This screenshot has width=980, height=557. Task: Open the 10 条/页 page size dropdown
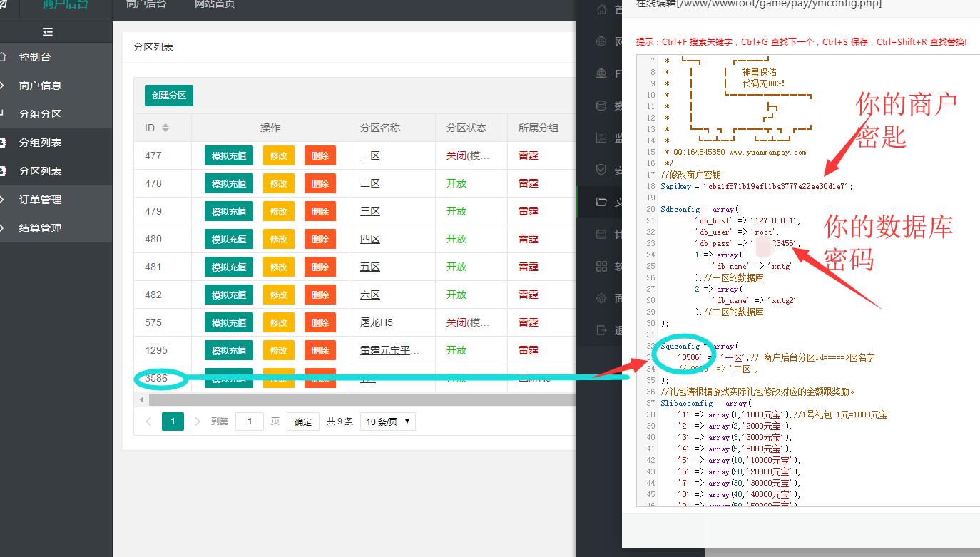tap(387, 421)
